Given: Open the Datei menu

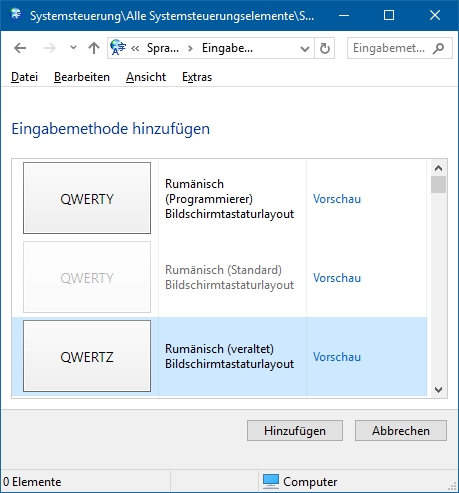Looking at the screenshot, I should click(x=24, y=77).
